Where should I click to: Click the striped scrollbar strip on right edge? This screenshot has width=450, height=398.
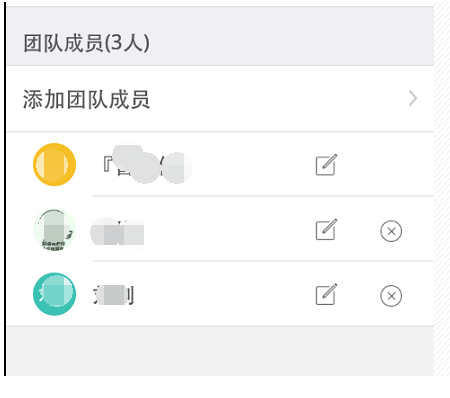click(x=442, y=190)
